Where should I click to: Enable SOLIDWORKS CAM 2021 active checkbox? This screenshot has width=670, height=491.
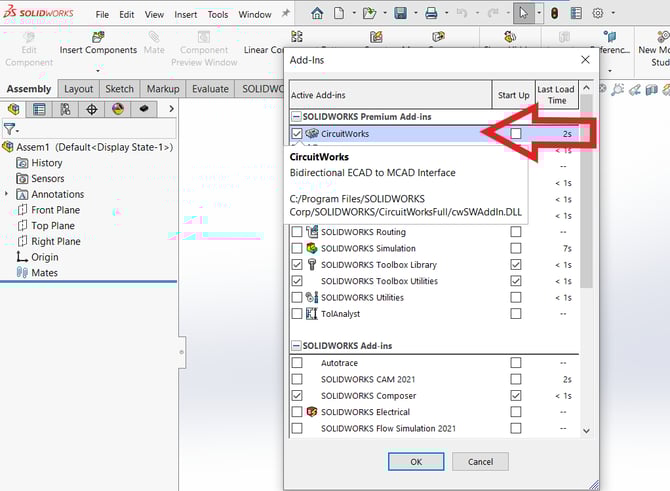pyautogui.click(x=297, y=379)
